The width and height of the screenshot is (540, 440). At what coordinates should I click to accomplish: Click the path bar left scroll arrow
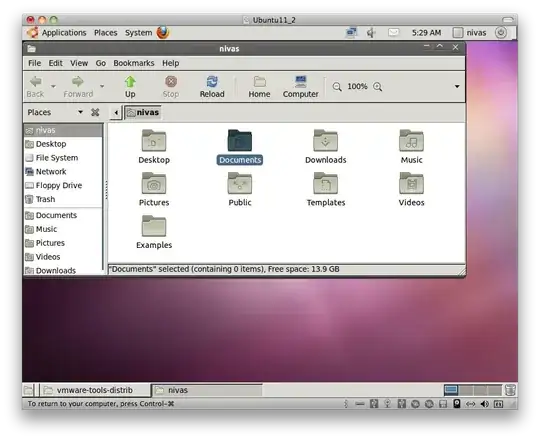tap(116, 113)
